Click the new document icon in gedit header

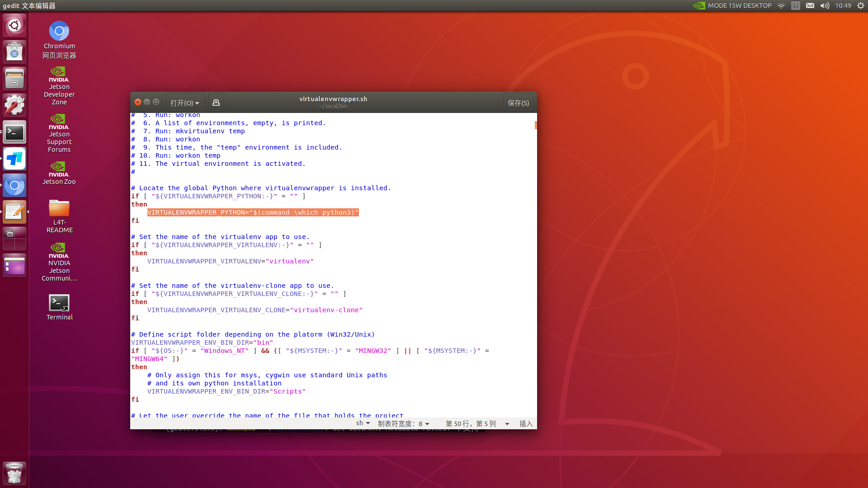click(x=216, y=103)
